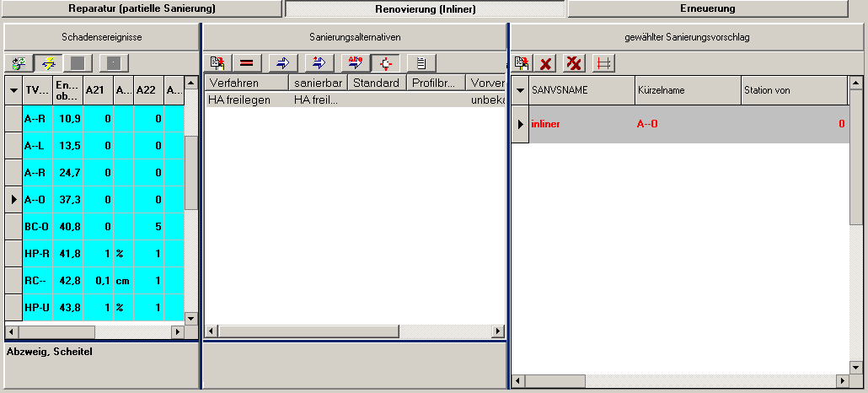The image size is (868, 393).
Task: Click the lightning bolt icon in Schadensereignisse toolbar
Action: [49, 63]
